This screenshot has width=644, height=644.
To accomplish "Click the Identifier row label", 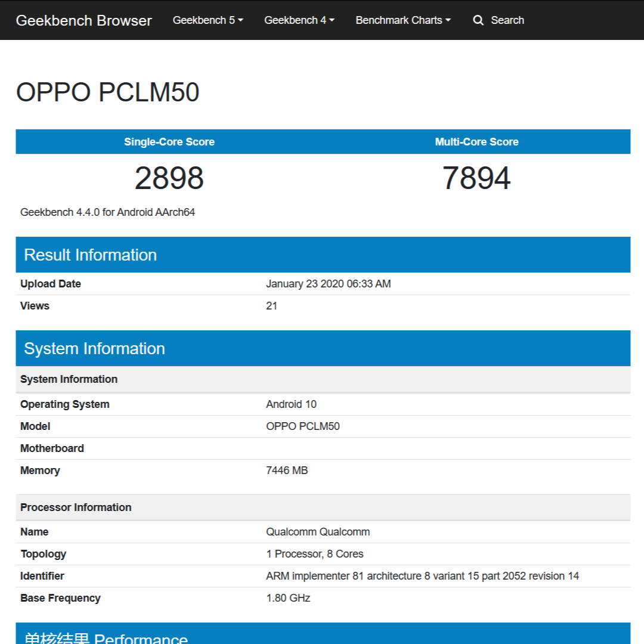I will (x=42, y=576).
